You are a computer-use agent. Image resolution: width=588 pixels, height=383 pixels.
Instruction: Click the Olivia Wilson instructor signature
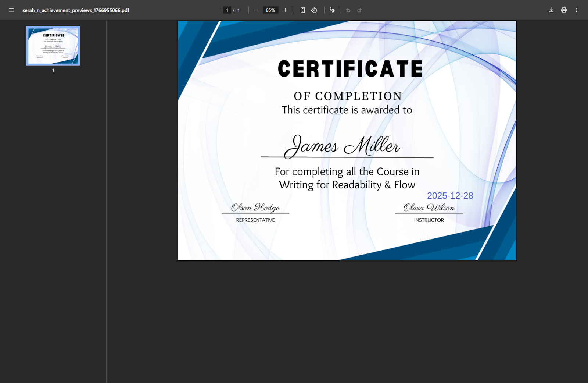[x=429, y=208]
